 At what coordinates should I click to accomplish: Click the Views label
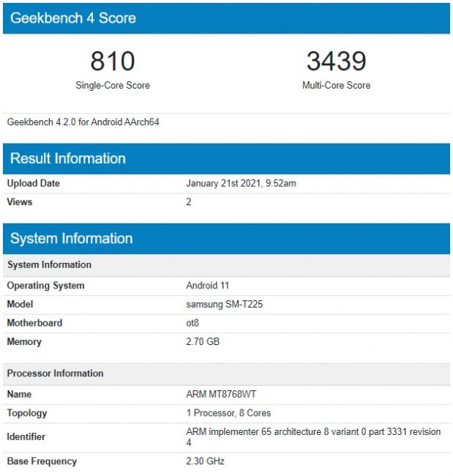click(x=20, y=202)
